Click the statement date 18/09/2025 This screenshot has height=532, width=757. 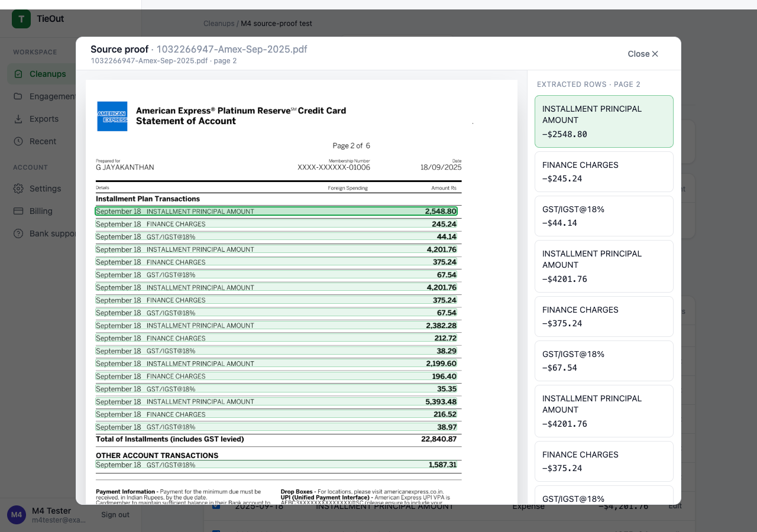coord(441,167)
